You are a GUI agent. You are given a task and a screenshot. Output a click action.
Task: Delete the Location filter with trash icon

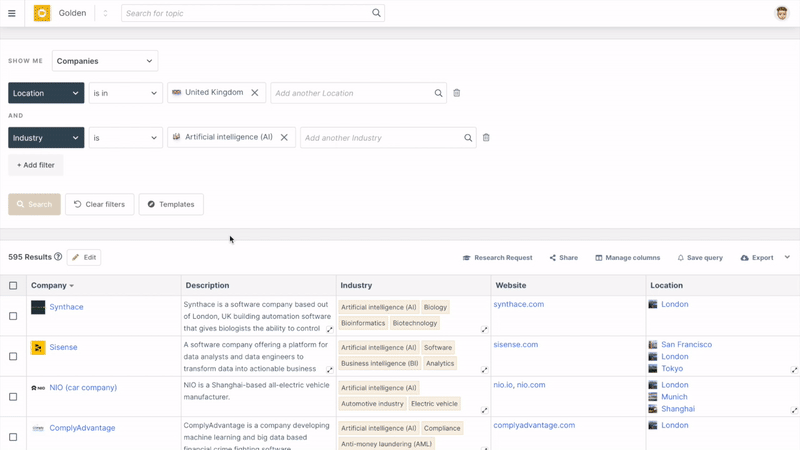click(x=457, y=93)
